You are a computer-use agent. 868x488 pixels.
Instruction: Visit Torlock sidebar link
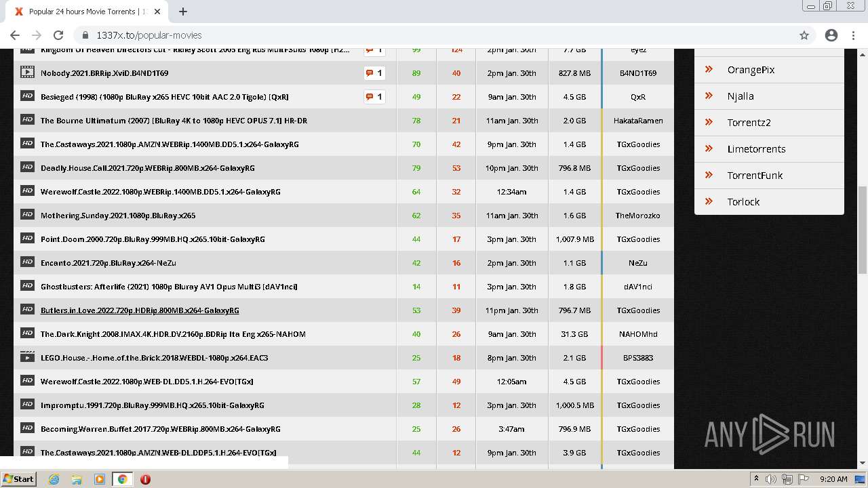coord(743,202)
